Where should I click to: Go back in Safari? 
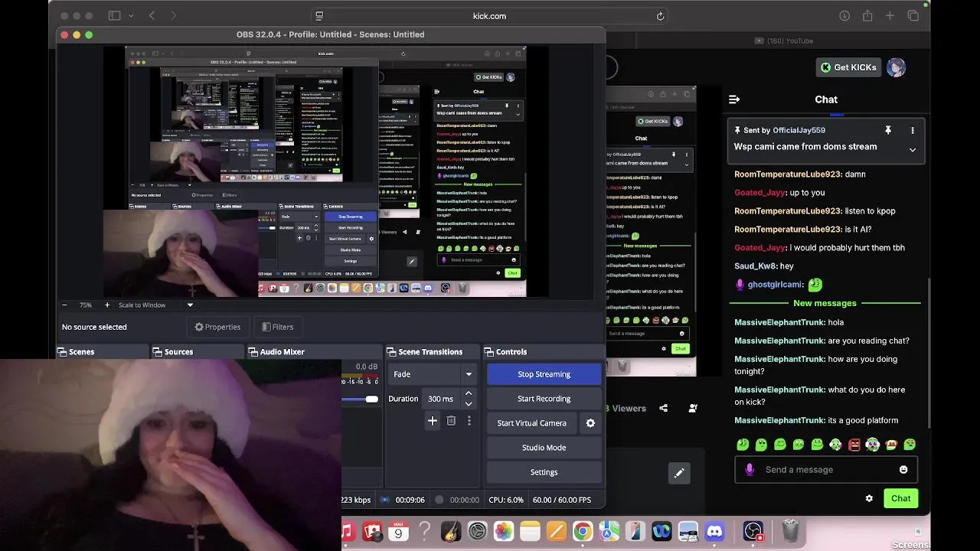(152, 16)
